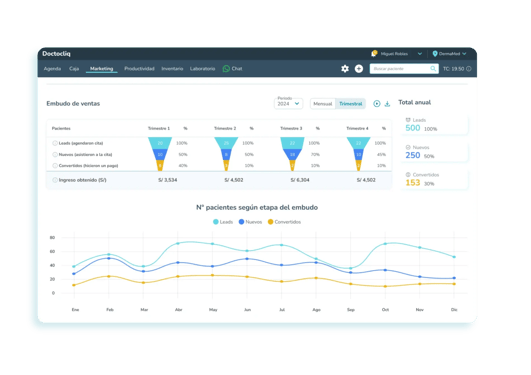531x375 pixels.
Task: Select the Convertidos row radio button
Action: click(x=55, y=166)
